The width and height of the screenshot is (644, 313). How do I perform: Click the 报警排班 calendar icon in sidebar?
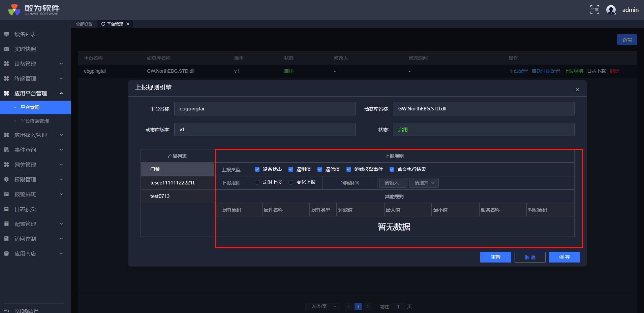[6, 195]
